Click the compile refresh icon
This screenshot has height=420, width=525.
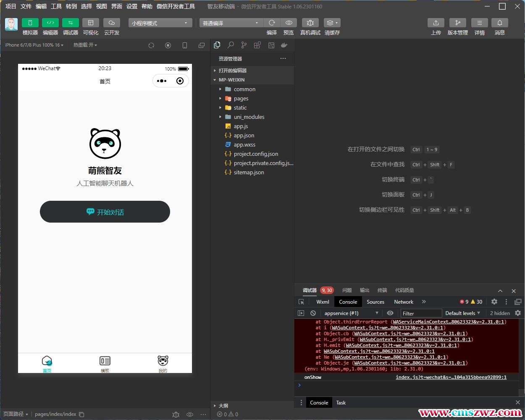(272, 23)
